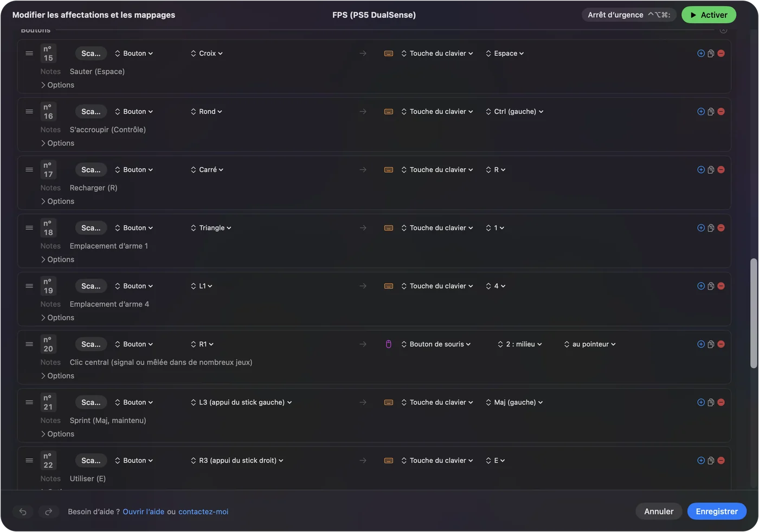Remove mapping number 22 with red icon
The image size is (759, 532).
(x=721, y=460)
